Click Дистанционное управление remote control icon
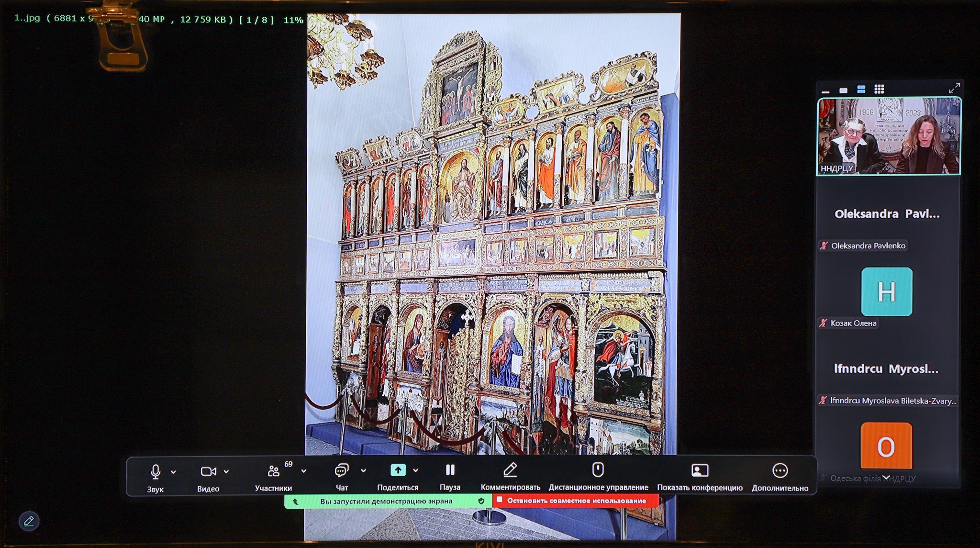 coord(598,470)
